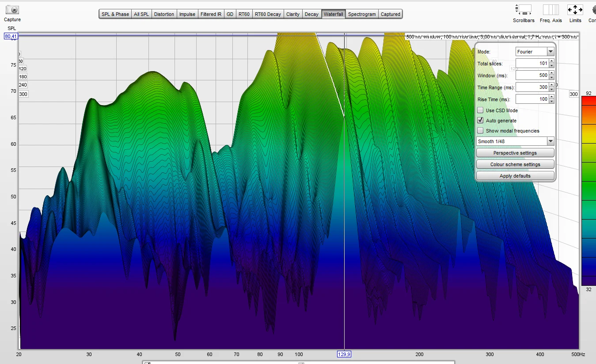Image resolution: width=596 pixels, height=364 pixels.
Task: Increase Total slices with the up arrow
Action: (551, 61)
